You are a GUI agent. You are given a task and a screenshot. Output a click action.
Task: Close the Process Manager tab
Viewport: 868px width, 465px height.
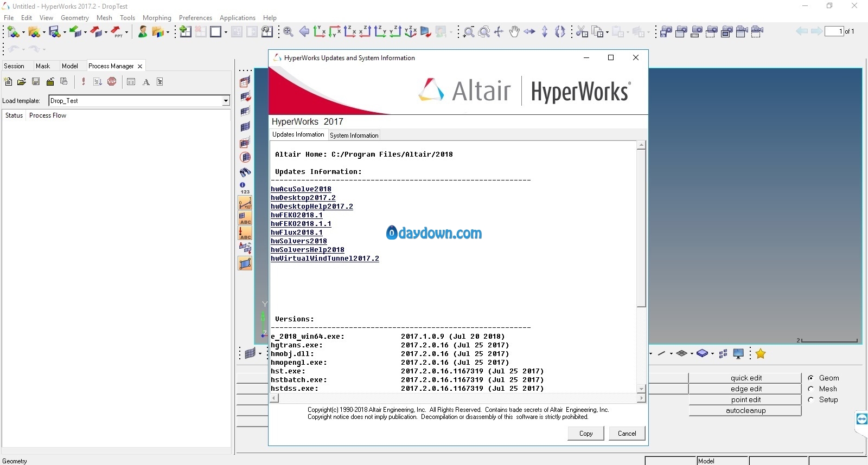(140, 66)
